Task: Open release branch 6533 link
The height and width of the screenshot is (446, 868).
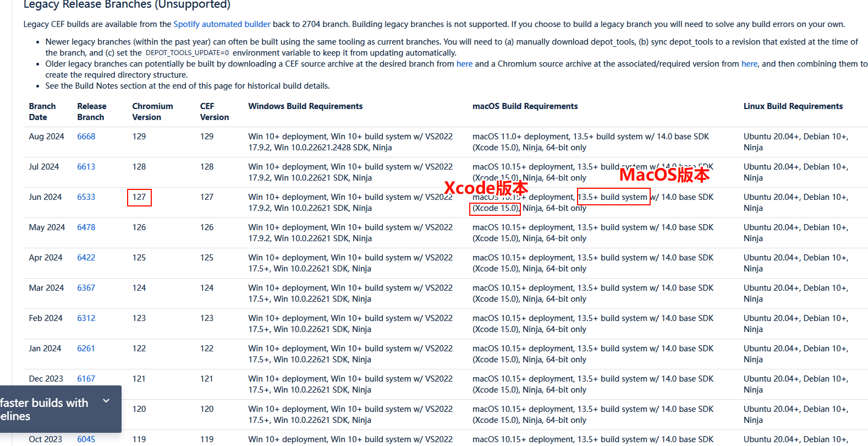Action: click(x=86, y=197)
